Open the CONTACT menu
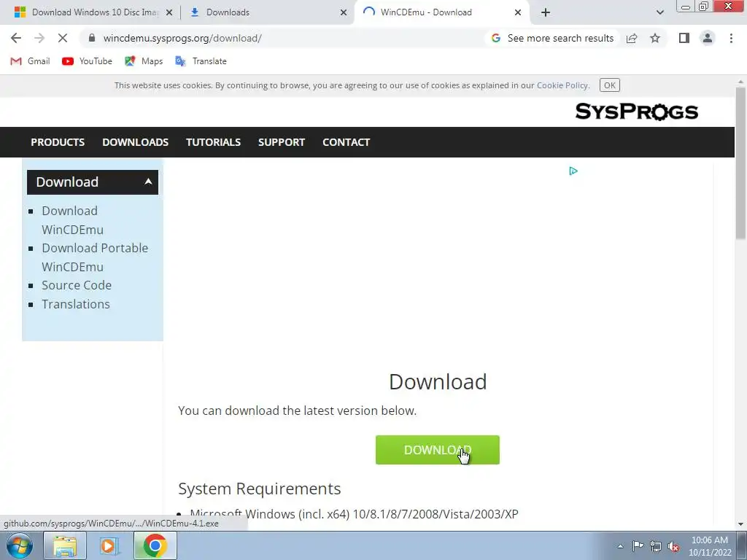The height and width of the screenshot is (560, 747). [x=346, y=142]
